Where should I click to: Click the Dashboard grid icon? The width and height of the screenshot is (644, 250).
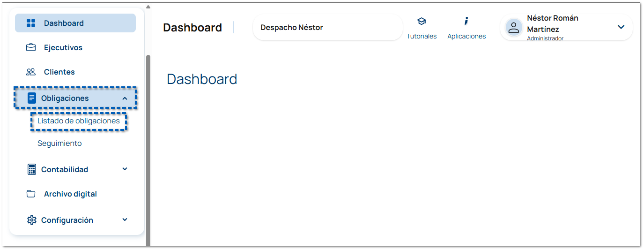coord(31,23)
